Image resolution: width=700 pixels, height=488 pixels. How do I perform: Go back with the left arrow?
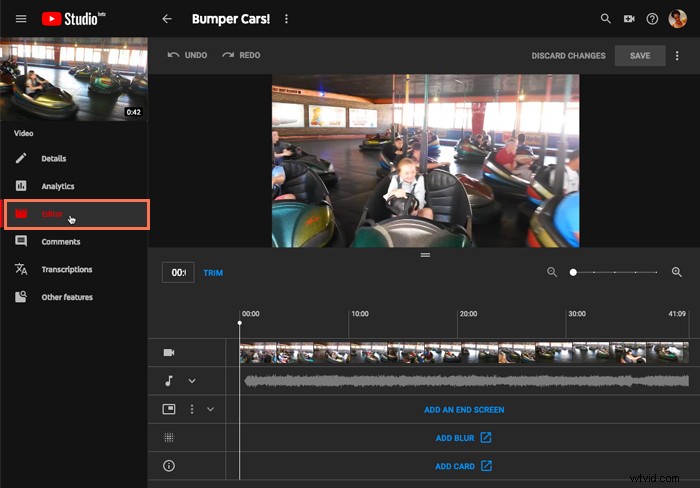[x=167, y=19]
